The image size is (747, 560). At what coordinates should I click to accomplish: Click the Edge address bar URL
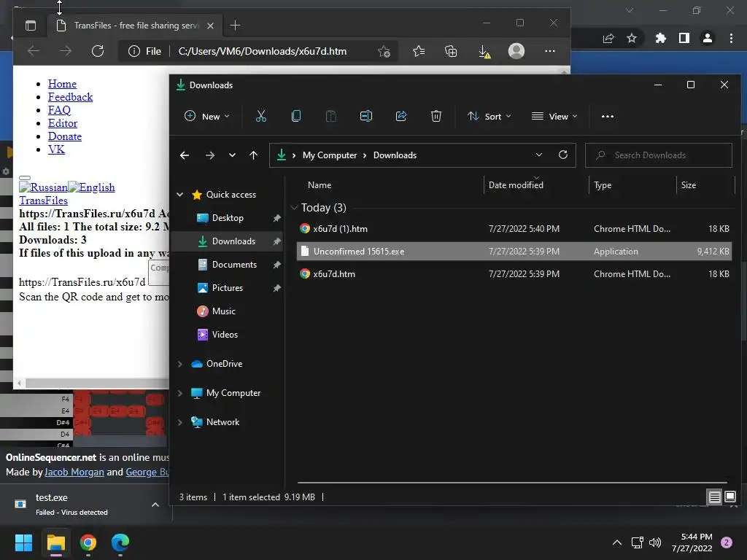pyautogui.click(x=263, y=51)
